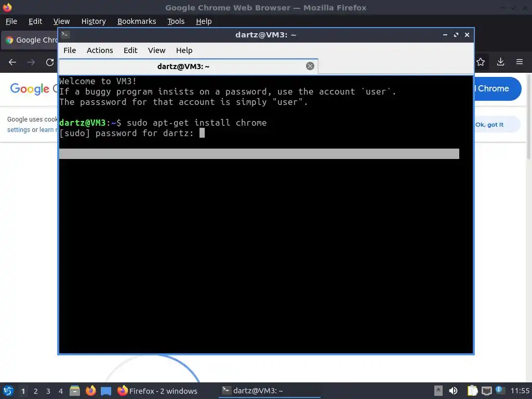Click update notifier tray icon
Image resolution: width=532 pixels, height=399 pixels.
coord(500,390)
